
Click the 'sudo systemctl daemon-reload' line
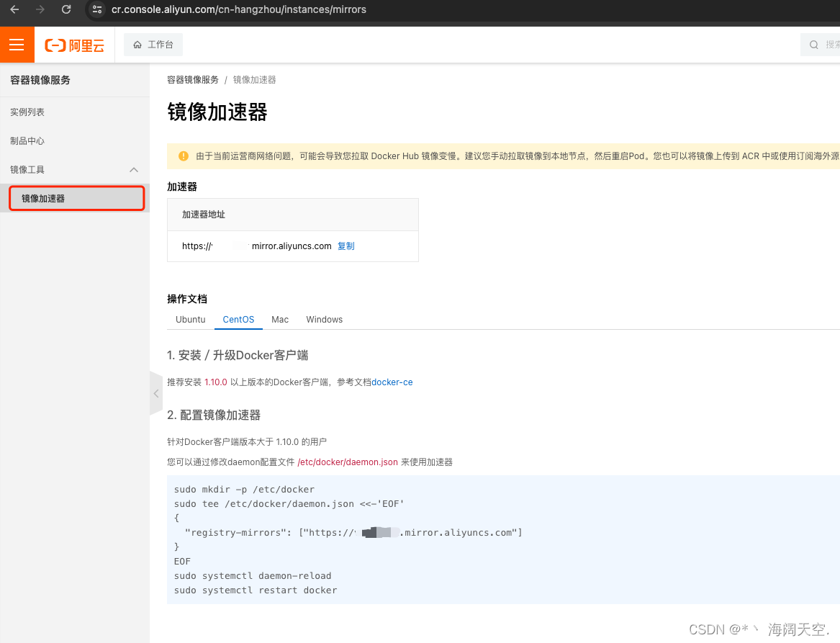pos(253,575)
